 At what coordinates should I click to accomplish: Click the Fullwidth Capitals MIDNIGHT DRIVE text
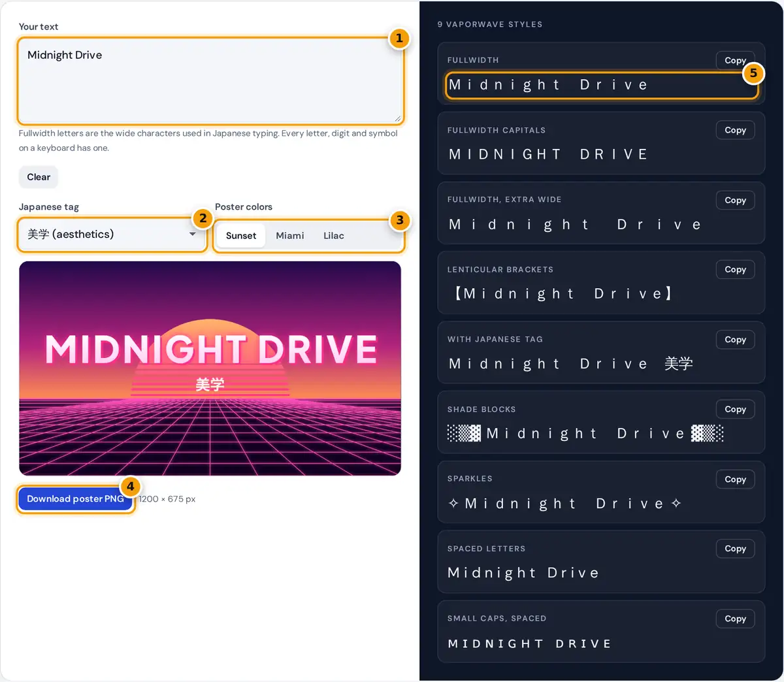(548, 154)
